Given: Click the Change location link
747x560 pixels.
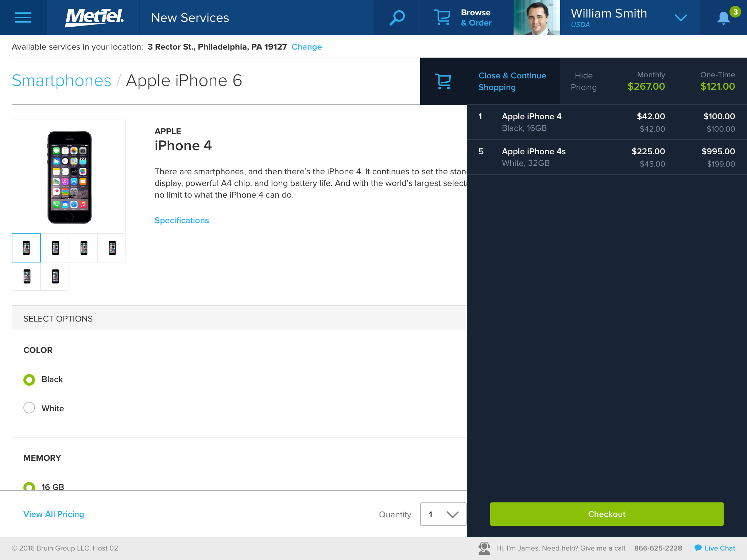Looking at the screenshot, I should 306,47.
